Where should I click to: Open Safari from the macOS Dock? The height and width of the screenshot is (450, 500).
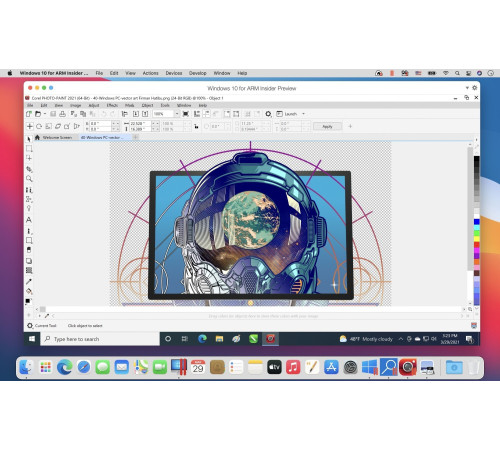[x=84, y=367]
